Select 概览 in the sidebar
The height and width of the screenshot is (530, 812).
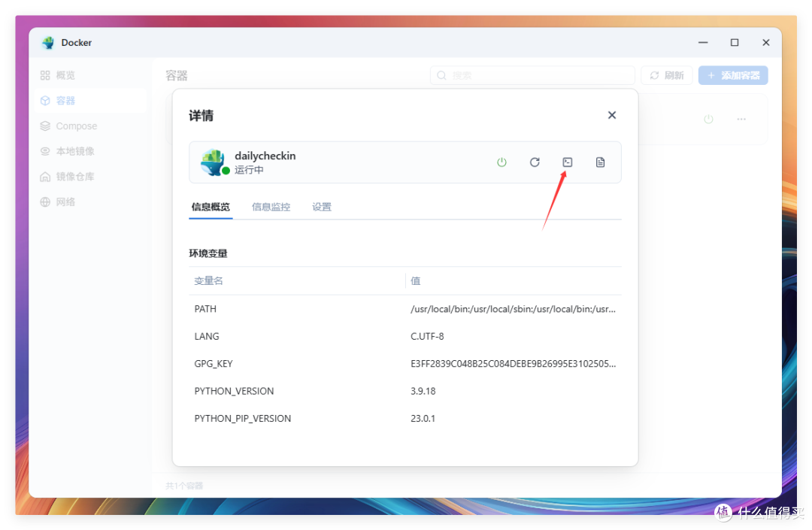tap(63, 74)
